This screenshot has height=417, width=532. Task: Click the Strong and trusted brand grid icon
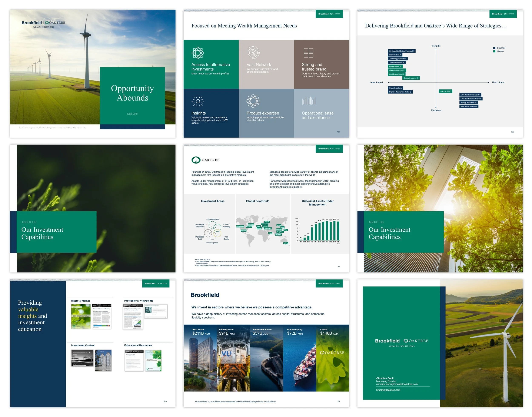pos(308,53)
